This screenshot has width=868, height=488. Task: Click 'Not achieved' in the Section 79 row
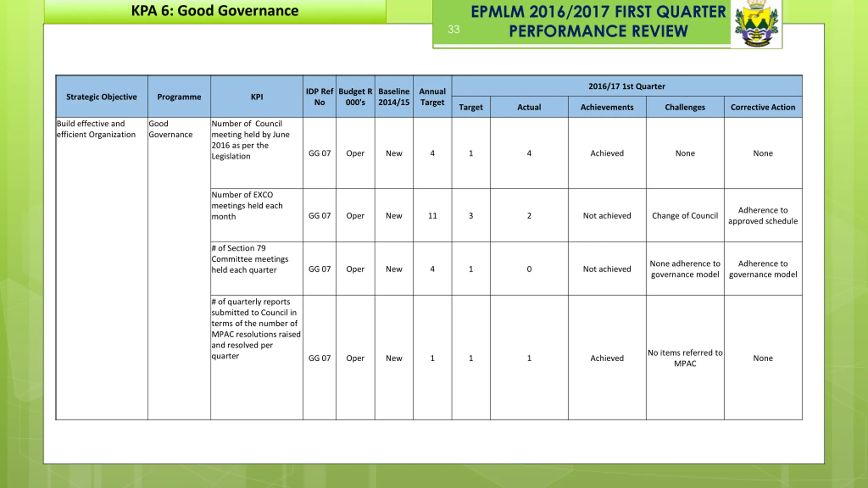point(607,269)
